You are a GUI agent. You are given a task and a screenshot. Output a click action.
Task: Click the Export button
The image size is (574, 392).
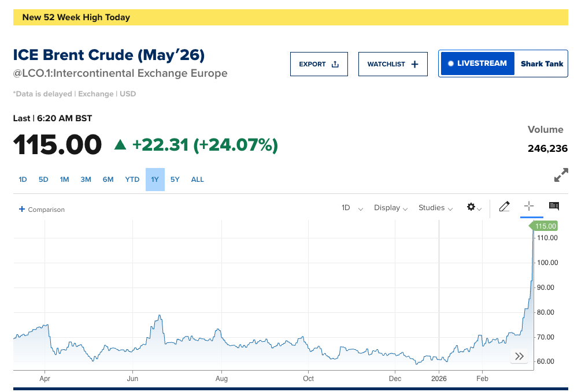click(x=319, y=64)
